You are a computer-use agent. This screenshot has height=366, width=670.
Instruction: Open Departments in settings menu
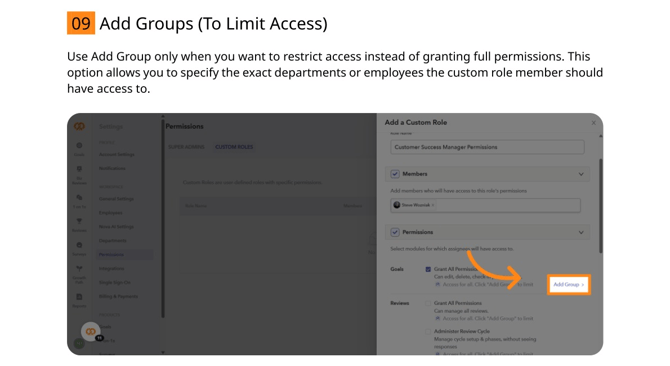click(113, 240)
